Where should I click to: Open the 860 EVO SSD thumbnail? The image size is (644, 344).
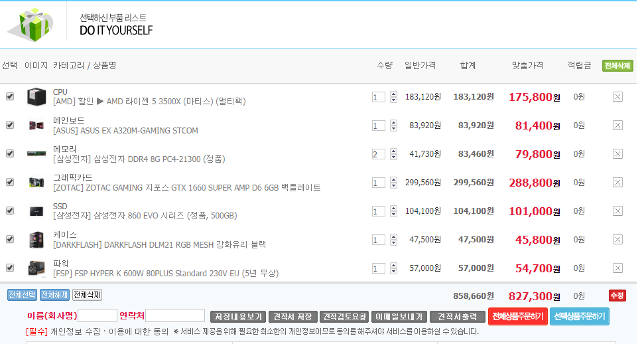point(36,211)
